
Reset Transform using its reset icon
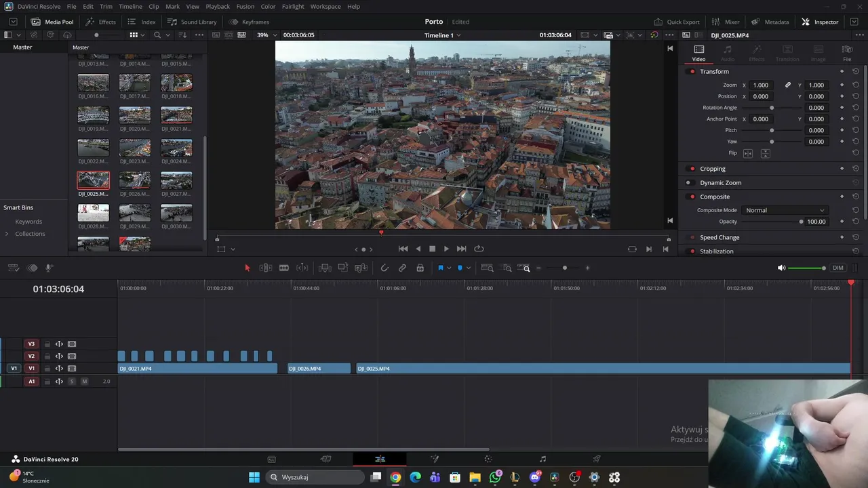pyautogui.click(x=856, y=71)
